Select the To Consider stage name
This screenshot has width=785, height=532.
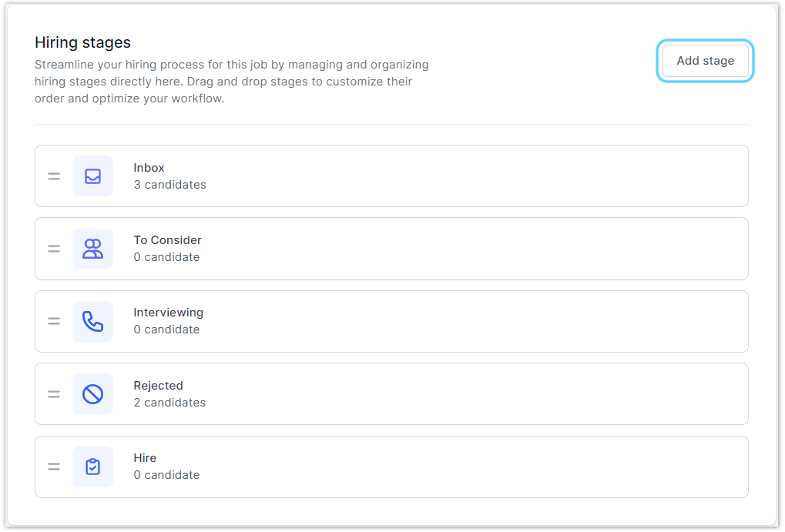167,240
